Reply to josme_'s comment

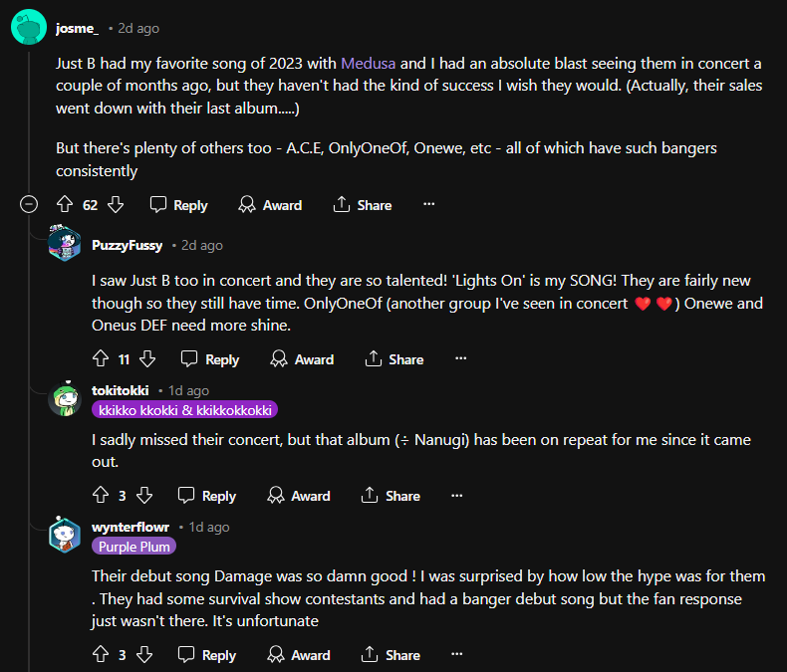(x=178, y=204)
